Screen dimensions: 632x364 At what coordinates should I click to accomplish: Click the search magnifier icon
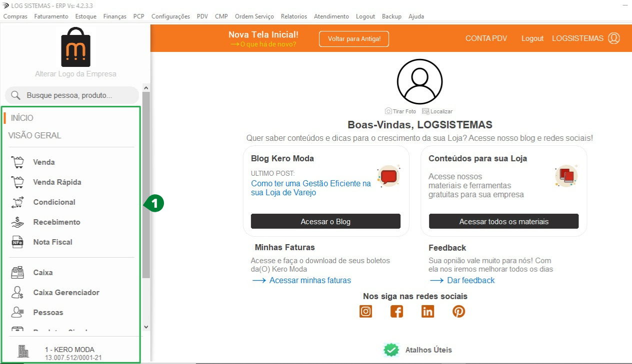(x=15, y=95)
